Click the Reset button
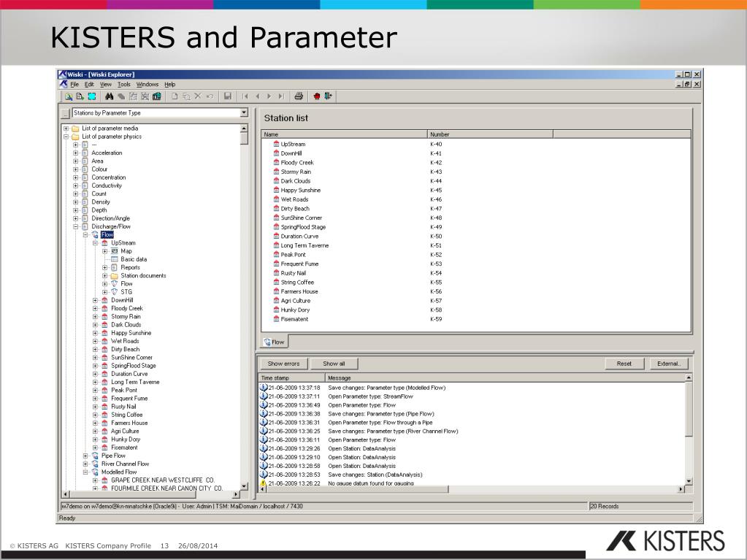The height and width of the screenshot is (560, 747). 624,364
